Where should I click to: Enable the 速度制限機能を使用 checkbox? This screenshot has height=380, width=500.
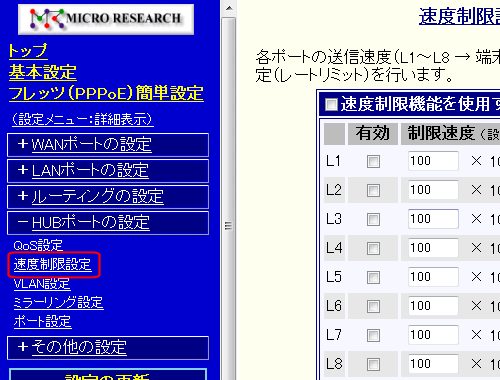(331, 104)
